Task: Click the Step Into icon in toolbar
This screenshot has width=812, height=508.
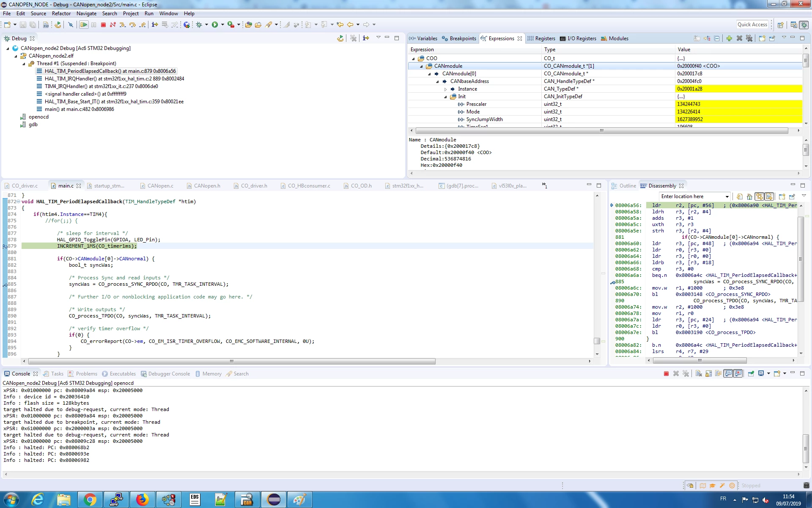Action: click(123, 25)
